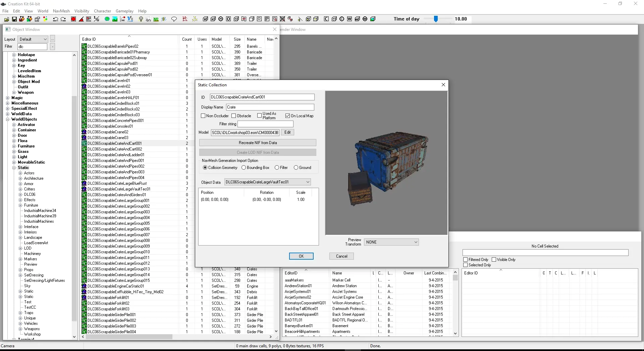
Task: Click the square P toolbar icon
Action: point(267,19)
